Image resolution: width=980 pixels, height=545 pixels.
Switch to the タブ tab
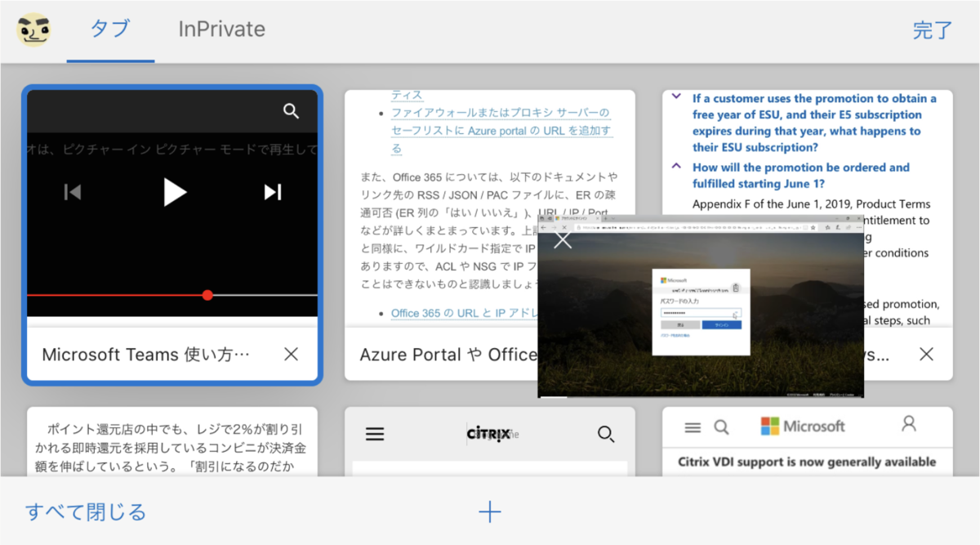110,29
